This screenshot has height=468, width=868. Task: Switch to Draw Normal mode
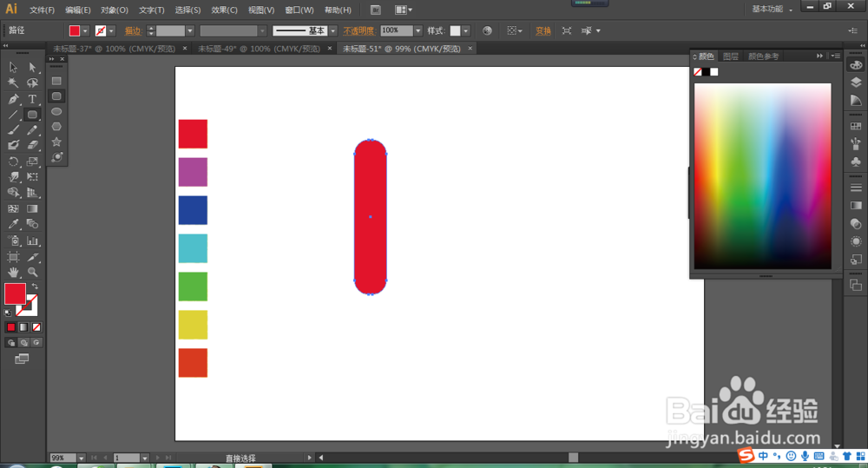(11, 343)
